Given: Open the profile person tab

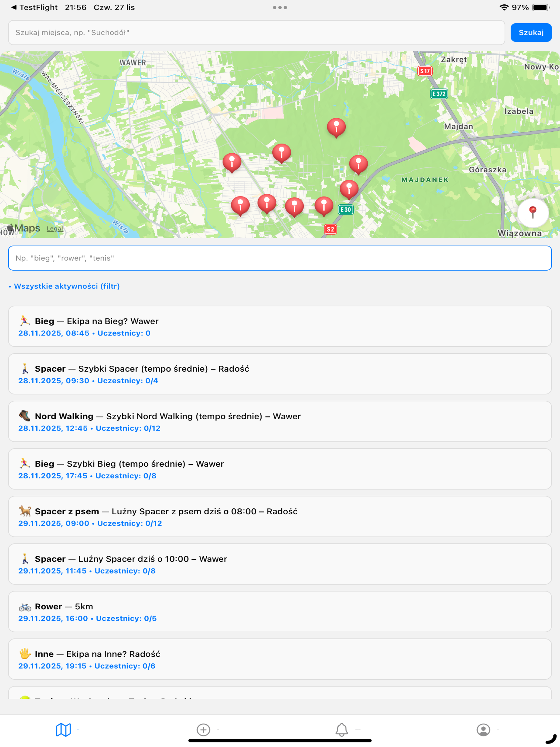Looking at the screenshot, I should pyautogui.click(x=483, y=729).
